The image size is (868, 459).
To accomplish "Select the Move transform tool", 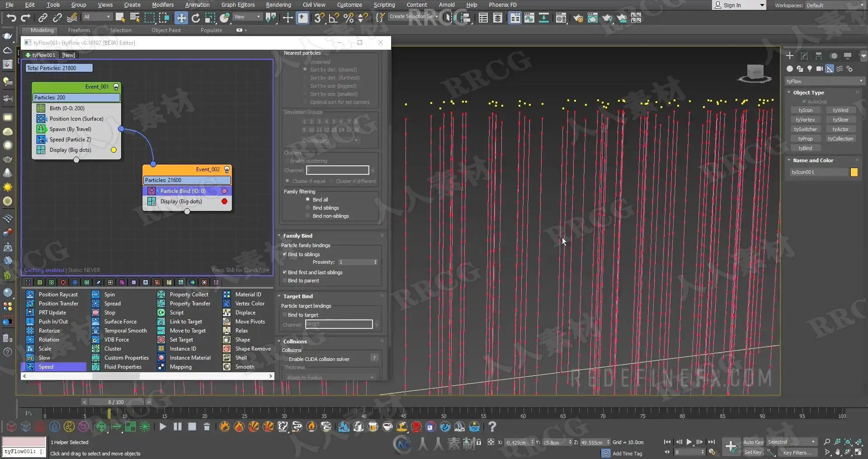I will (181, 18).
